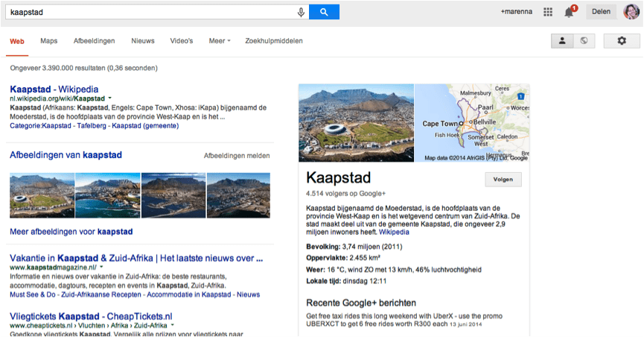Click the Weer label
The image size is (644, 337).
(316, 270)
